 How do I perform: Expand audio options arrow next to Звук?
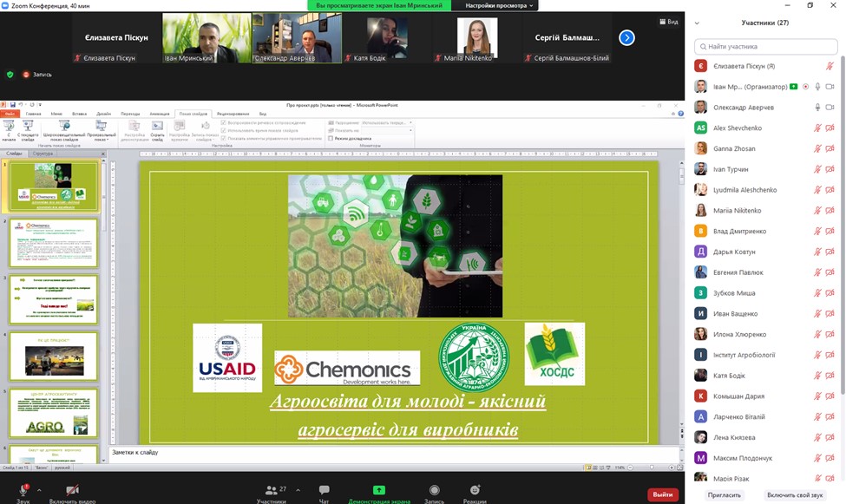pyautogui.click(x=39, y=490)
